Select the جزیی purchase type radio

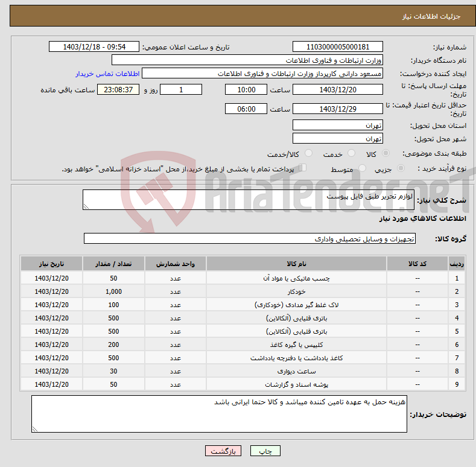point(401,168)
